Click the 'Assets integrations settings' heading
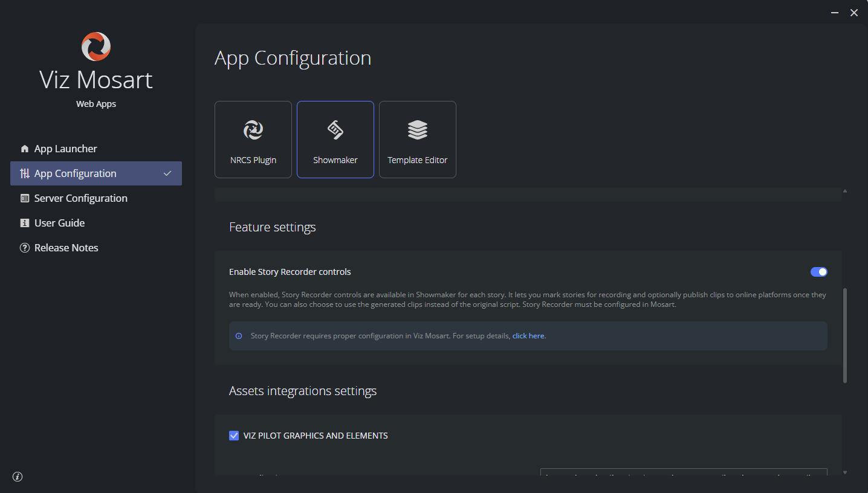The width and height of the screenshot is (868, 493). pos(303,391)
